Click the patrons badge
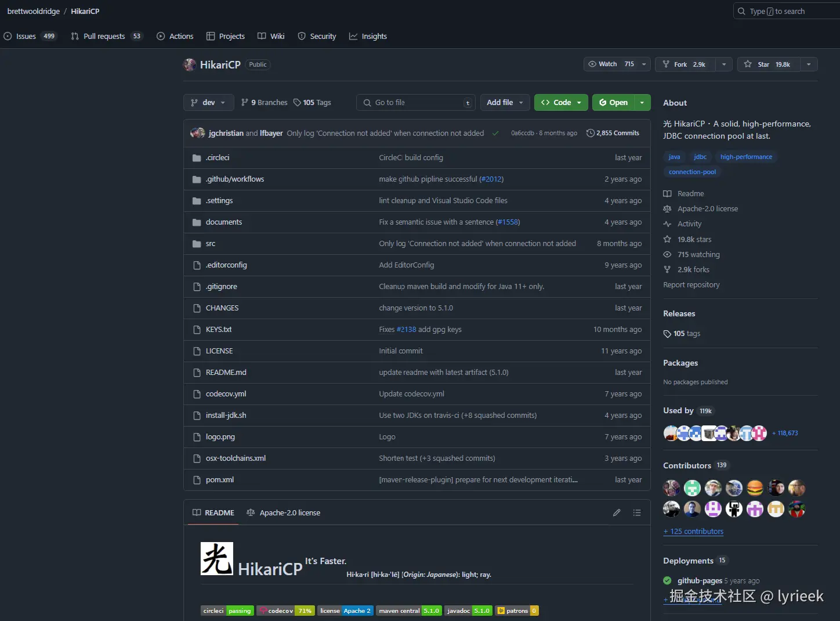 click(x=517, y=611)
